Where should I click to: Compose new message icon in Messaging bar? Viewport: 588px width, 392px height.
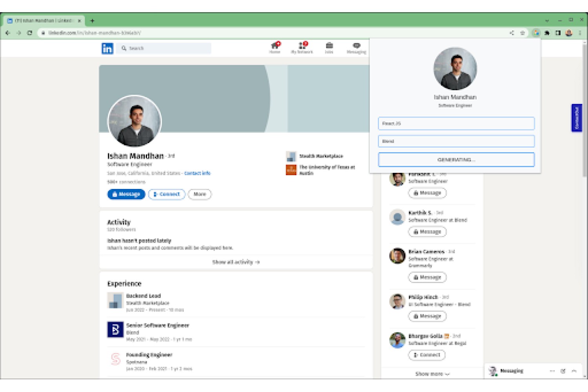(563, 371)
